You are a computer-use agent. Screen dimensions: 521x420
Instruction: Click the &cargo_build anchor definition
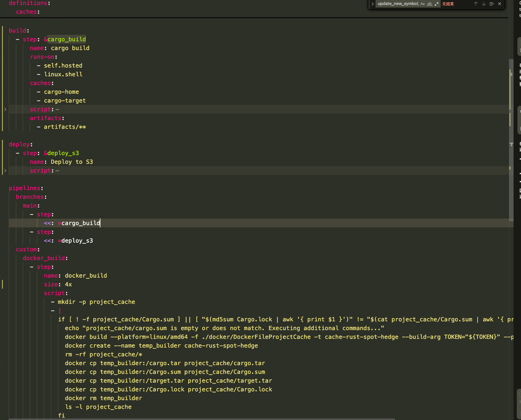[x=65, y=39]
